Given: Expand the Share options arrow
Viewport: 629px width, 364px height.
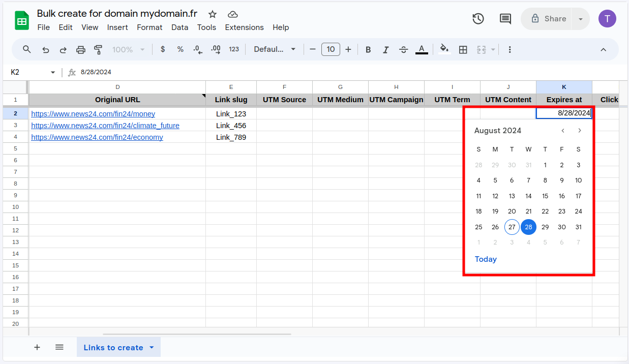Looking at the screenshot, I should click(x=580, y=19).
